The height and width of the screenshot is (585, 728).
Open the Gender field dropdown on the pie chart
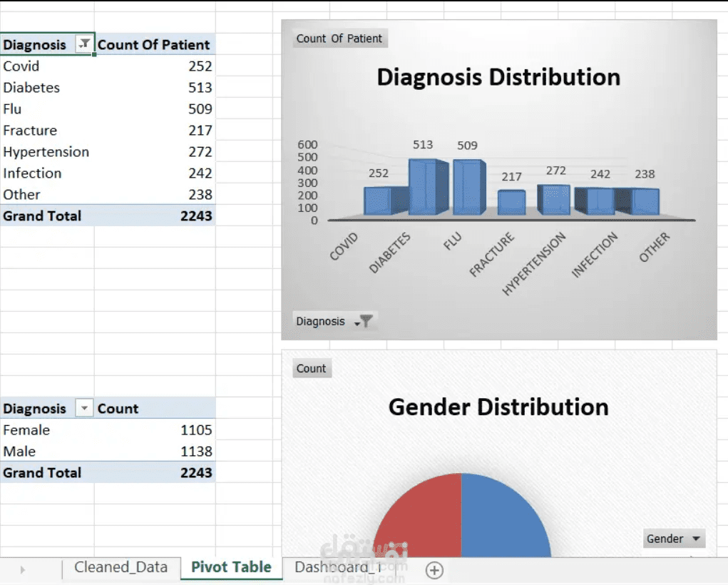click(674, 539)
